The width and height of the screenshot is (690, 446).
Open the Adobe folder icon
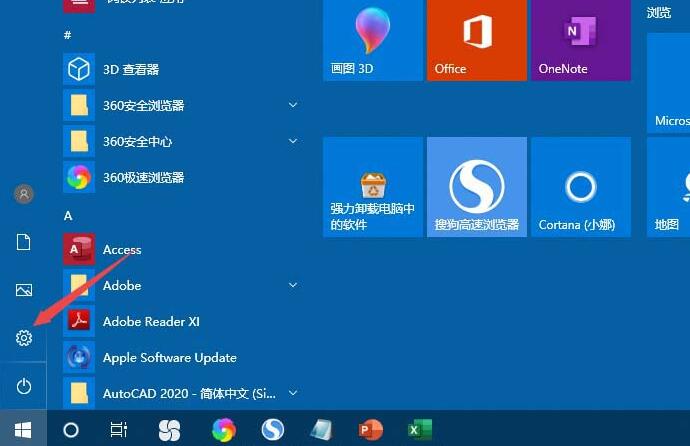pyautogui.click(x=79, y=285)
